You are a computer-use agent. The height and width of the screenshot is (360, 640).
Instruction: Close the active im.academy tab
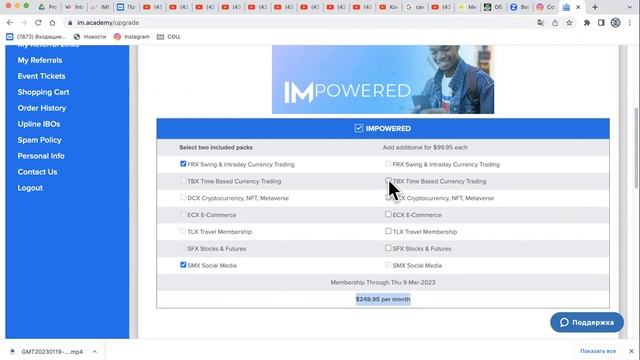[x=578, y=7]
